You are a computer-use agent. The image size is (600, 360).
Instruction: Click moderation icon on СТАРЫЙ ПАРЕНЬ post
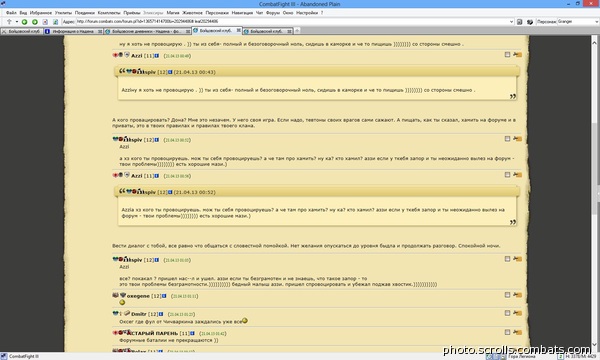(517, 332)
